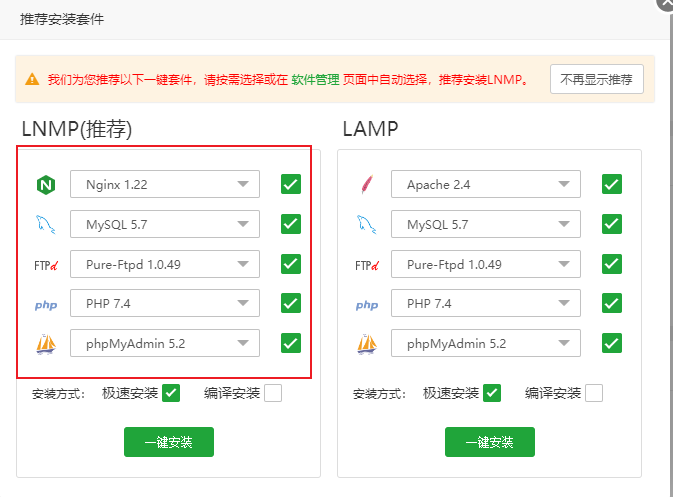673x497 pixels.
Task: Click the FTPd icon in LAMP
Action: [367, 266]
